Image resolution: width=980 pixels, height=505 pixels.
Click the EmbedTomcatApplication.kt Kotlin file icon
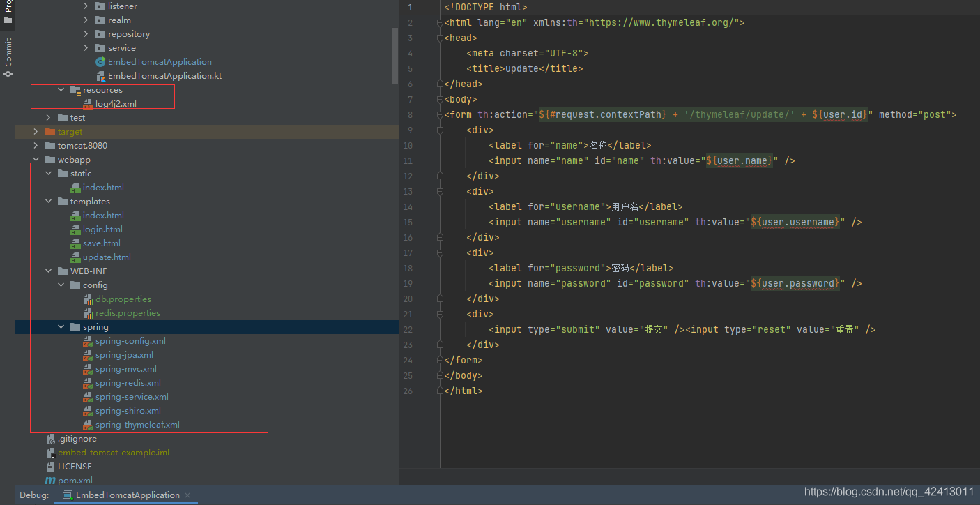(100, 76)
